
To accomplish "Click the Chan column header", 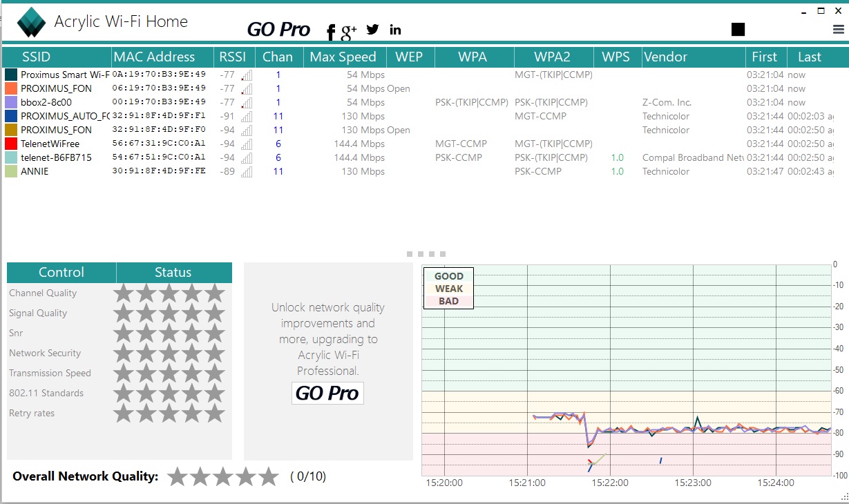I will pos(279,57).
